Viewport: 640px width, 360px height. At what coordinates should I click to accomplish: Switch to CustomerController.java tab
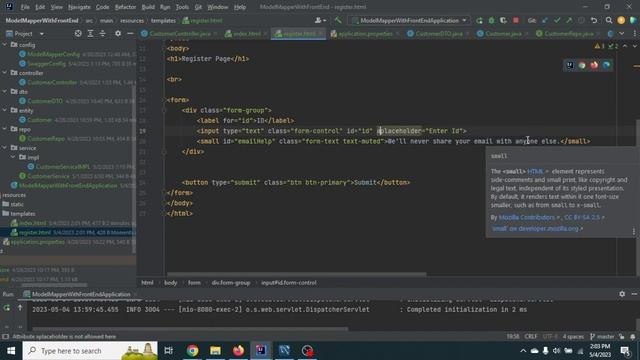(180, 33)
